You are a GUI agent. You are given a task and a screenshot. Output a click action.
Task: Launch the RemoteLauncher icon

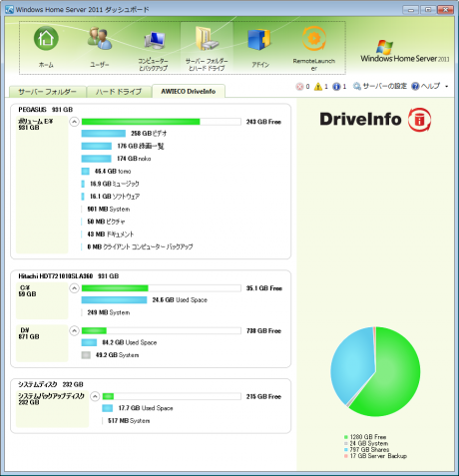pyautogui.click(x=313, y=39)
